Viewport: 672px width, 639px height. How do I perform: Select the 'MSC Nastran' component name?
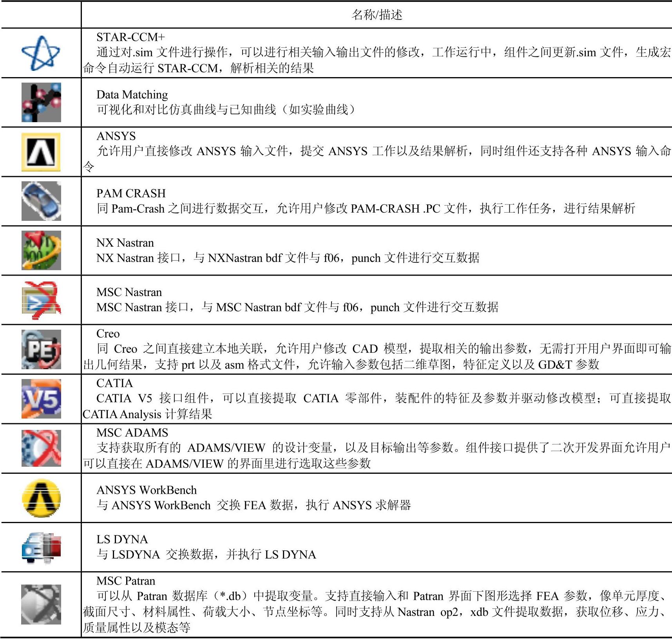coord(129,292)
